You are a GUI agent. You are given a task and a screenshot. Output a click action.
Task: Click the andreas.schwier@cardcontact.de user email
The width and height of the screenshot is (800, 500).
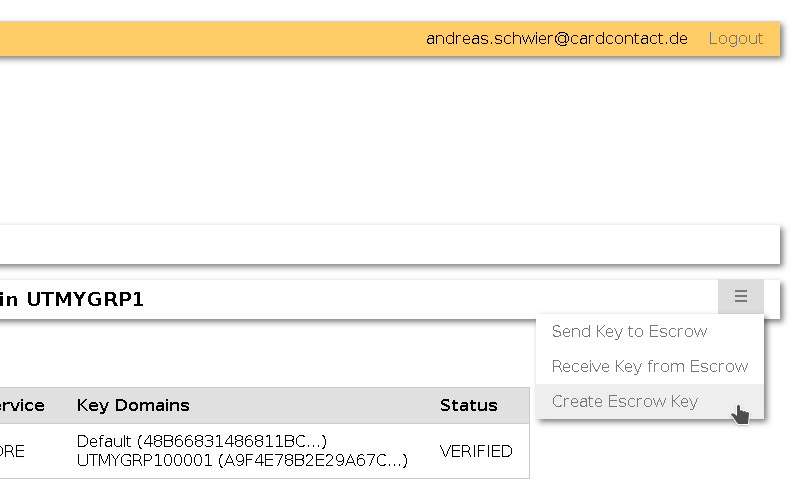[556, 39]
